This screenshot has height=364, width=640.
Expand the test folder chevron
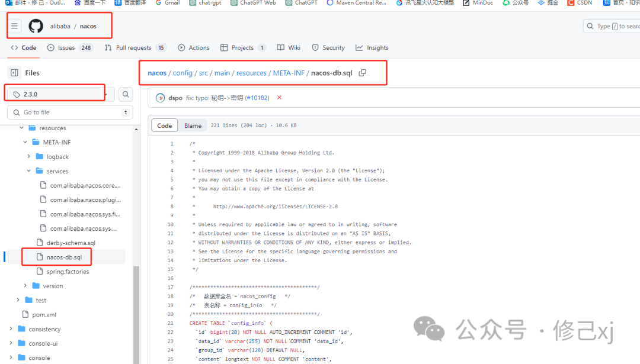point(18,300)
